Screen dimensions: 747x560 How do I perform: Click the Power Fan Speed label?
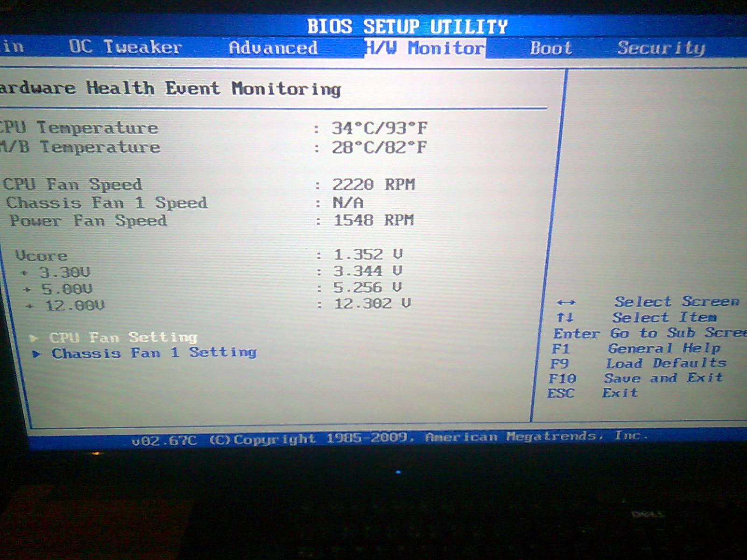88,220
